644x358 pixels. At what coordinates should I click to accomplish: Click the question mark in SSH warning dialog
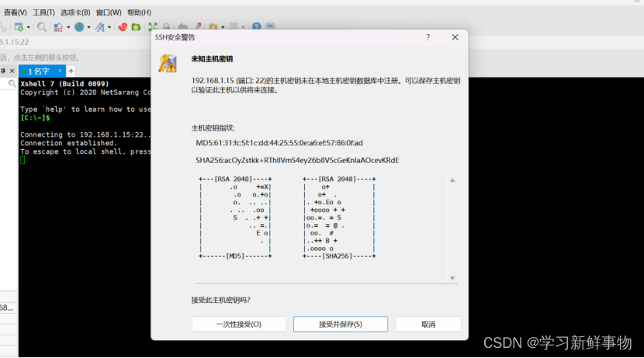(x=428, y=37)
